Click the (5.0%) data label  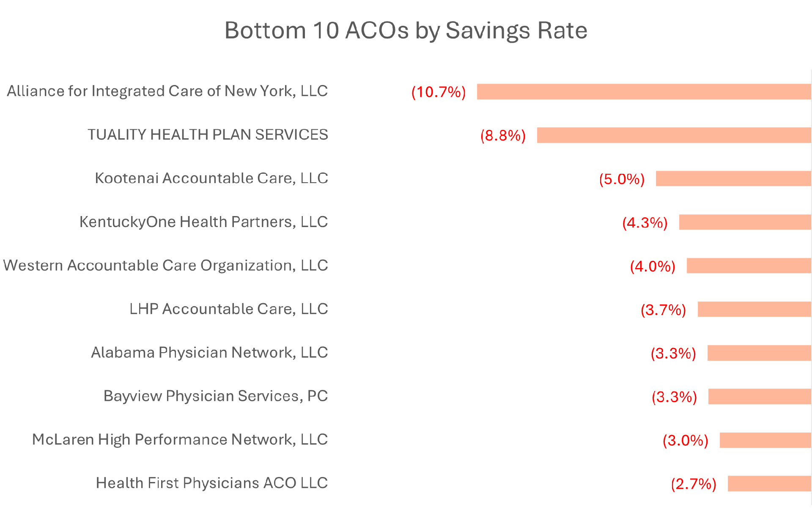point(622,179)
